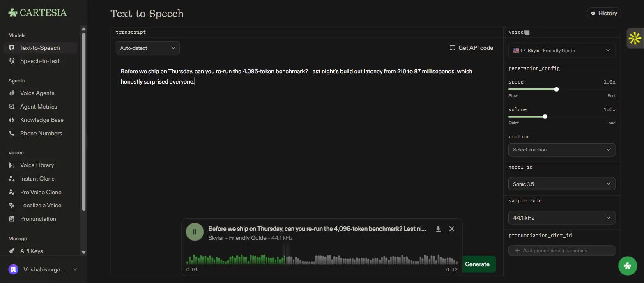Click the Voice Library speaker icon

(x=11, y=165)
